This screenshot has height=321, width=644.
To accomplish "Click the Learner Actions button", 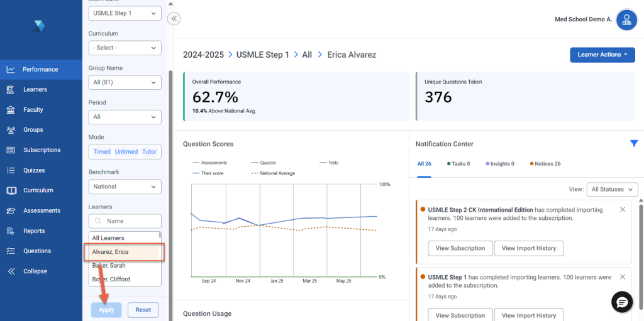I will click(x=602, y=55).
